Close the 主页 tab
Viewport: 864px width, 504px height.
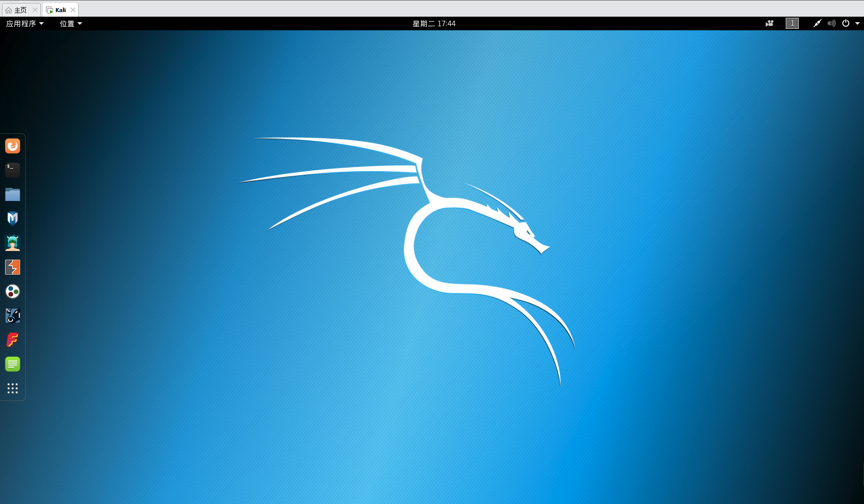click(x=35, y=10)
